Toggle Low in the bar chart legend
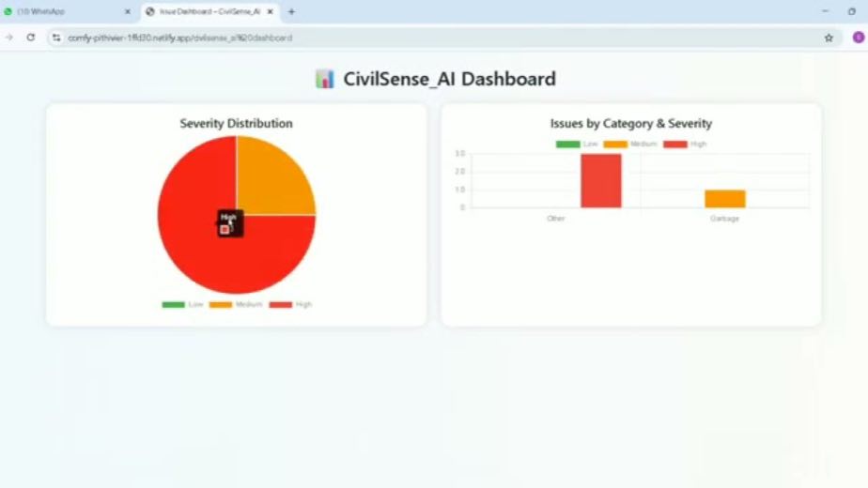 click(577, 144)
